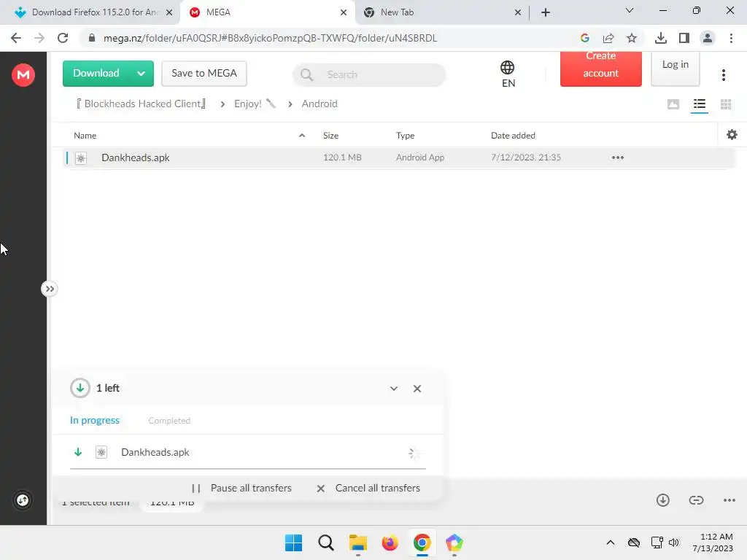Click the Google icon in address bar
Screen dimensions: 747x560
[x=584, y=38]
